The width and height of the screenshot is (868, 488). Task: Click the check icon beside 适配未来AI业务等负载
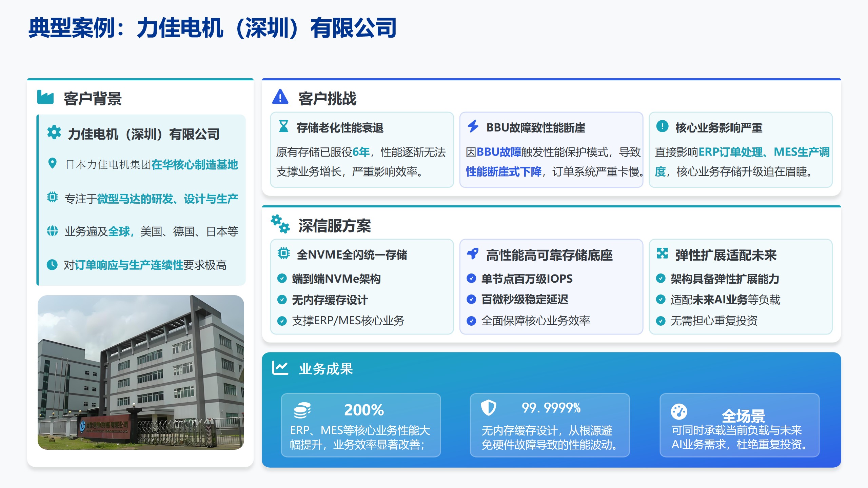point(660,300)
